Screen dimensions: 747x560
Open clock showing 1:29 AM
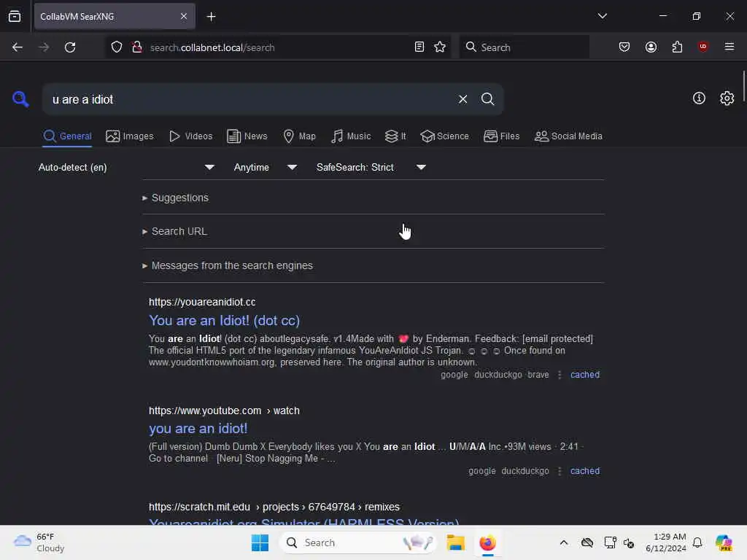point(665,542)
